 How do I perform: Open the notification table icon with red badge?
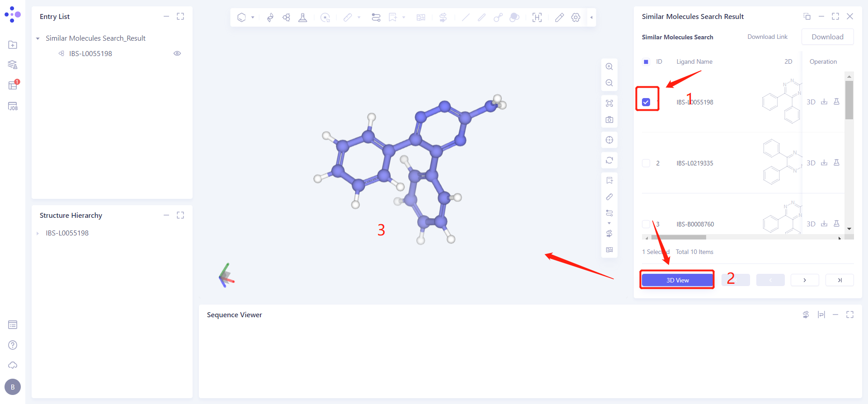[x=13, y=85]
